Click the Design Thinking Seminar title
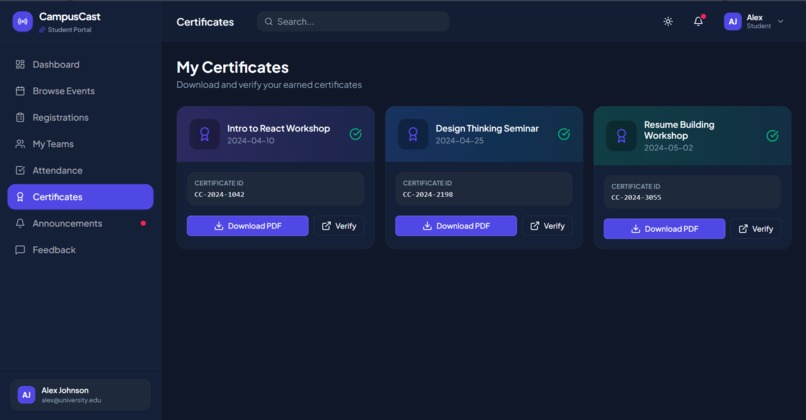This screenshot has height=420, width=806. [487, 129]
